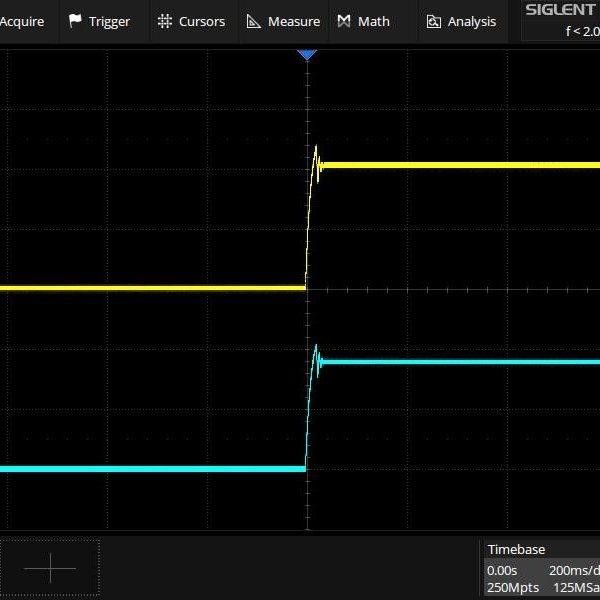The height and width of the screenshot is (600, 600).
Task: Click the Trigger flag icon
Action: (75, 21)
